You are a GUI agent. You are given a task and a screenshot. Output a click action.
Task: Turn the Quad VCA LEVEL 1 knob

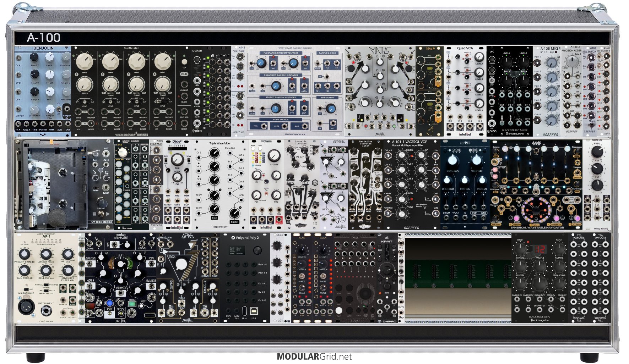point(479,57)
